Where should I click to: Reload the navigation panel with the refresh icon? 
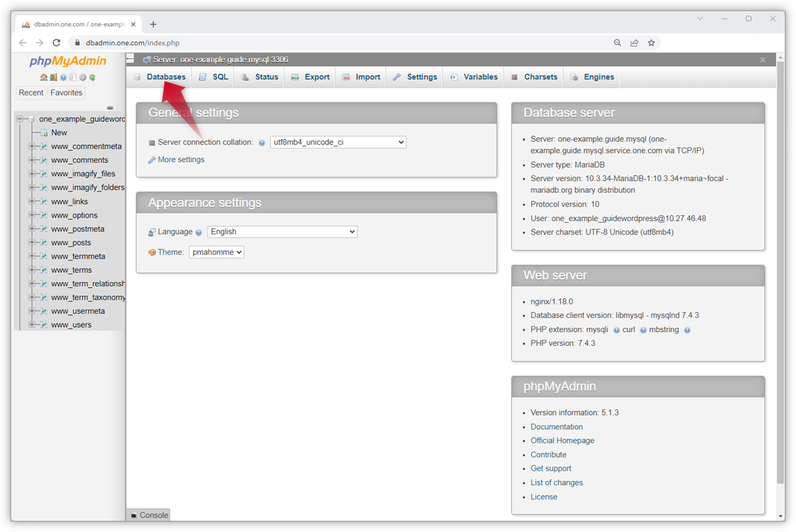coord(92,78)
